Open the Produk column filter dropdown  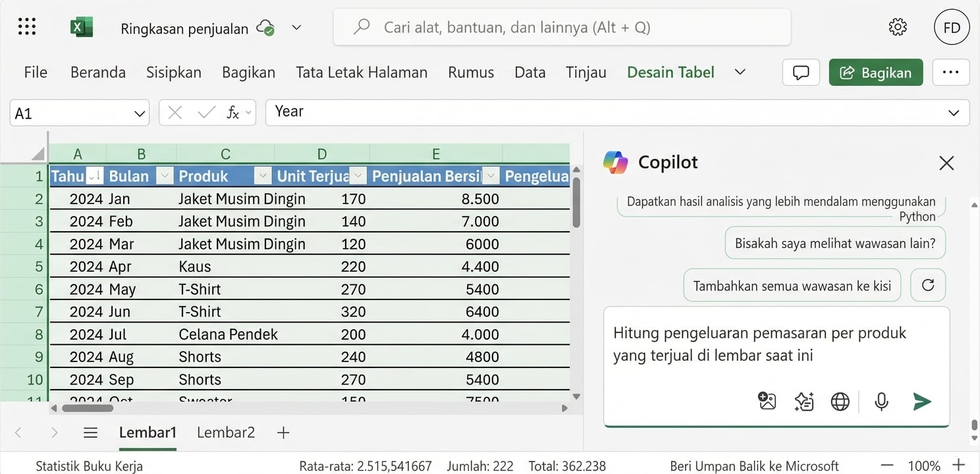point(263,176)
